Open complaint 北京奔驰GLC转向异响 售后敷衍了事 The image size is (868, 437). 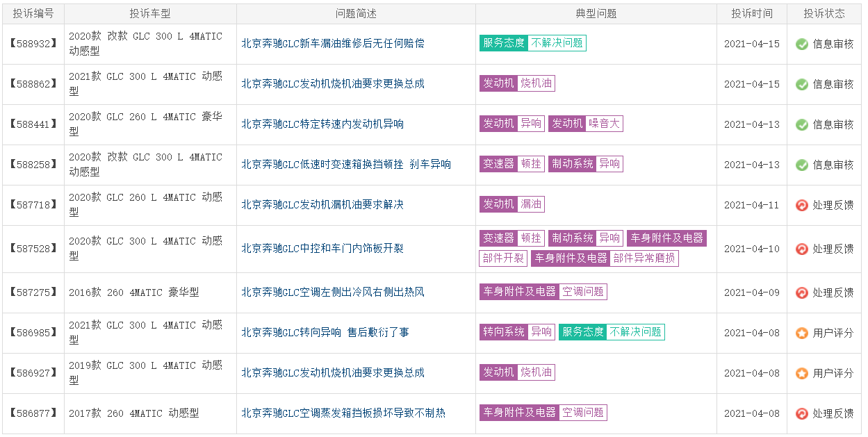(x=325, y=332)
